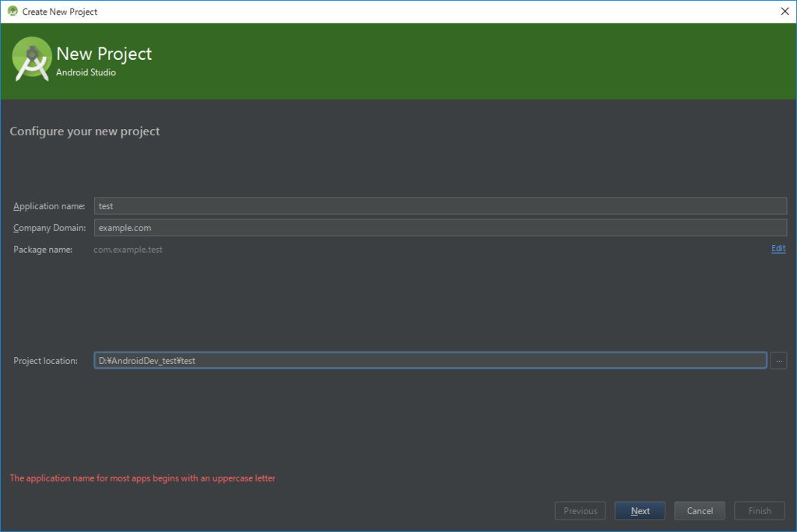The height and width of the screenshot is (532, 797).
Task: Click the Project location text field
Action: tap(430, 361)
